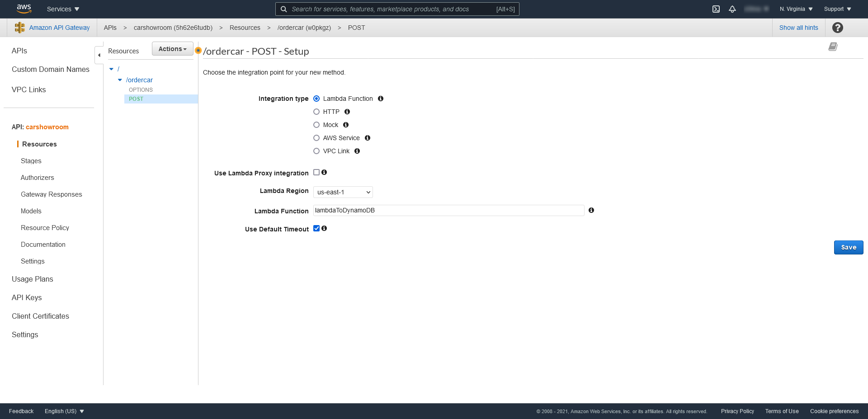Select the OPTIONS method in tree
The width and height of the screenshot is (868, 419).
point(141,90)
